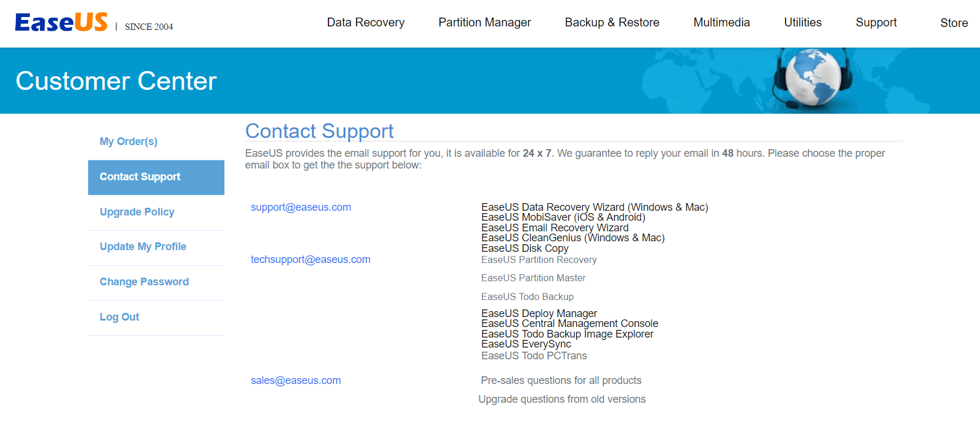Click EaseUS Disk Copy text
980x445 pixels.
(525, 248)
